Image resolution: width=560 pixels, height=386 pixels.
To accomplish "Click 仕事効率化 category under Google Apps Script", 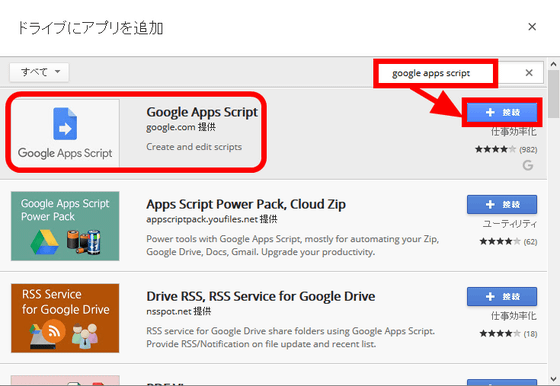I will click(x=514, y=132).
